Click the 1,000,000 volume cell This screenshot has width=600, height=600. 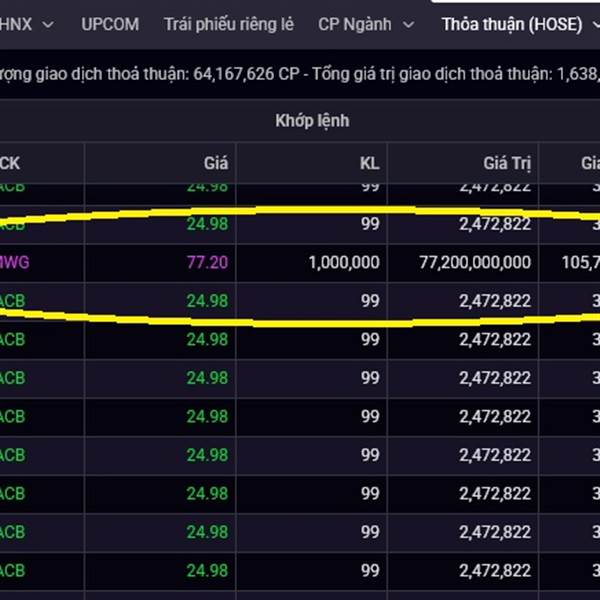point(344,263)
